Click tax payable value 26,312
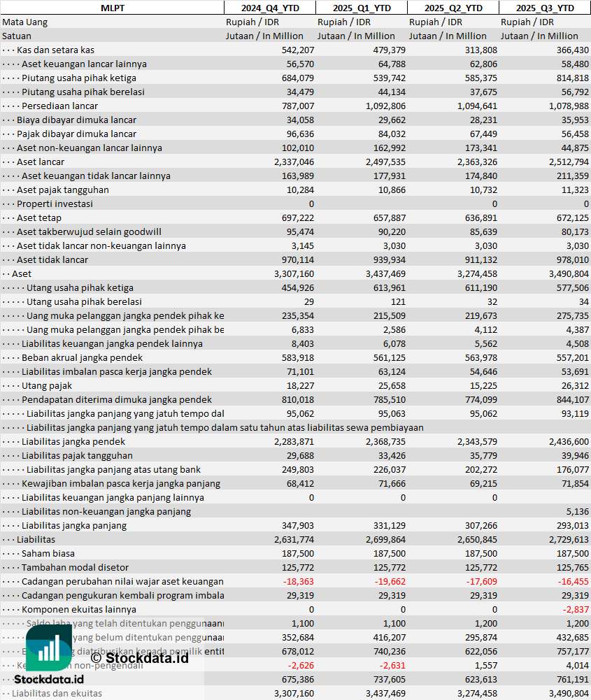 575,386
